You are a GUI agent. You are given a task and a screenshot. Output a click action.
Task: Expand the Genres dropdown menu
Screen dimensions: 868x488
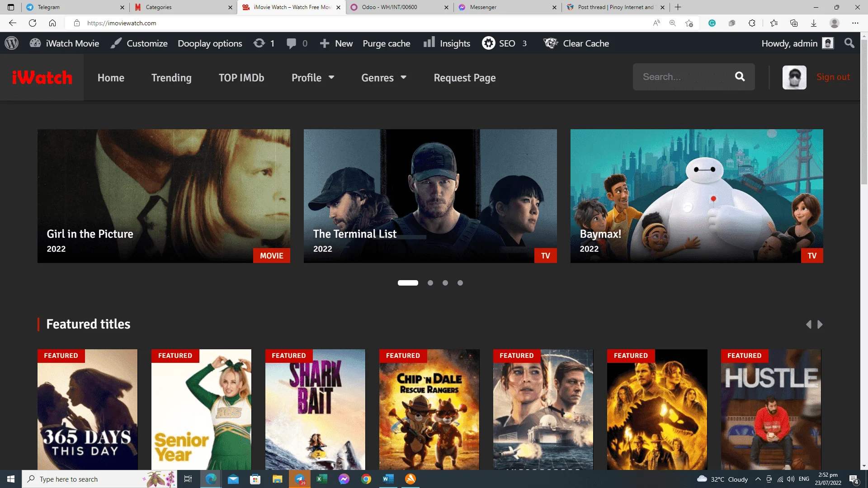coord(384,78)
